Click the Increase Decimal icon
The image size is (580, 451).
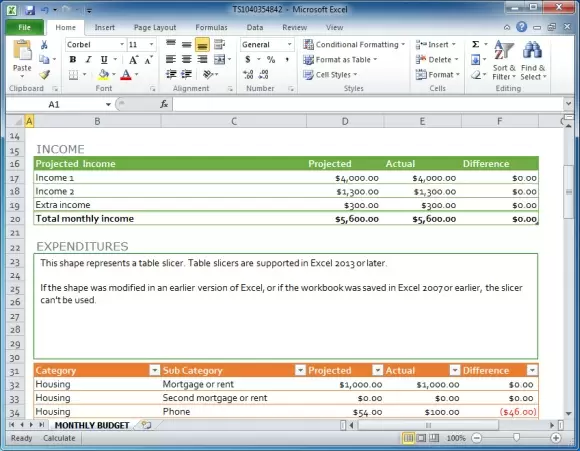(248, 74)
